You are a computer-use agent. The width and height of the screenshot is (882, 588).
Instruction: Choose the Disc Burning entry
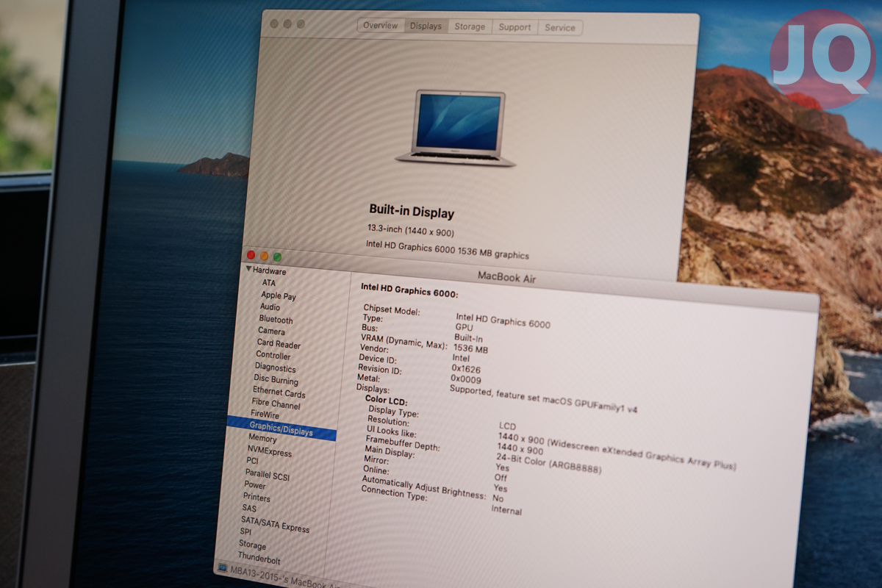pos(276,380)
